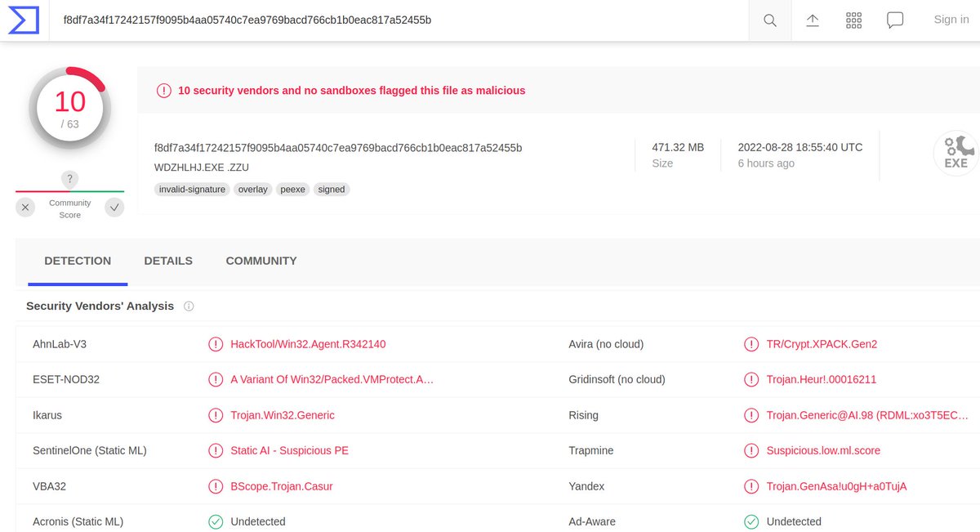The image size is (980, 532).
Task: Click the EXE file type icon
Action: [956, 153]
